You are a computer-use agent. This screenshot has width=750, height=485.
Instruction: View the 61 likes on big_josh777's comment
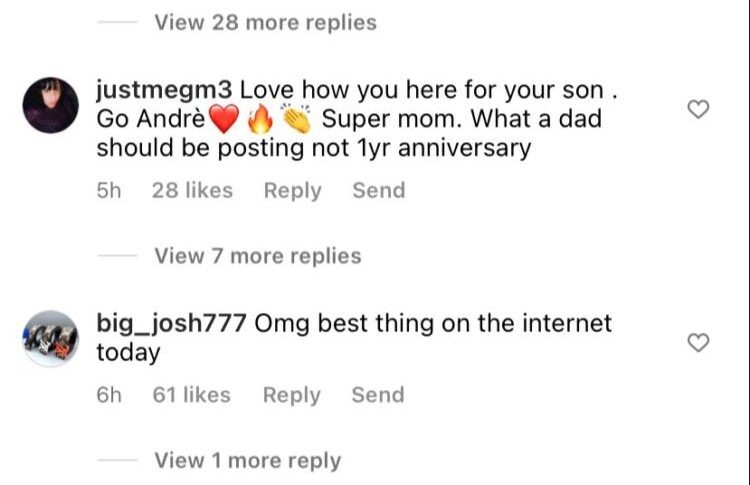pyautogui.click(x=191, y=395)
